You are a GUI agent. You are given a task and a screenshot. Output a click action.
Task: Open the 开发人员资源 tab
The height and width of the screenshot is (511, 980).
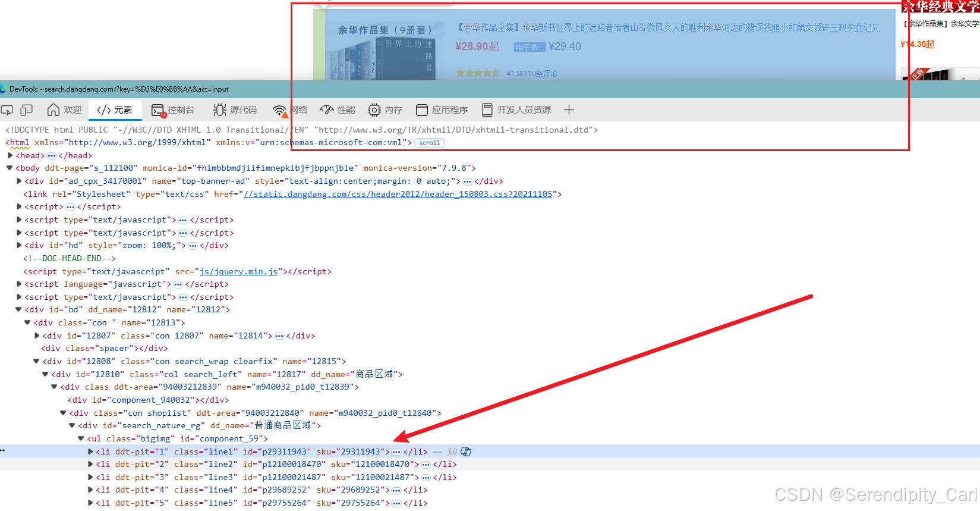[x=516, y=110]
